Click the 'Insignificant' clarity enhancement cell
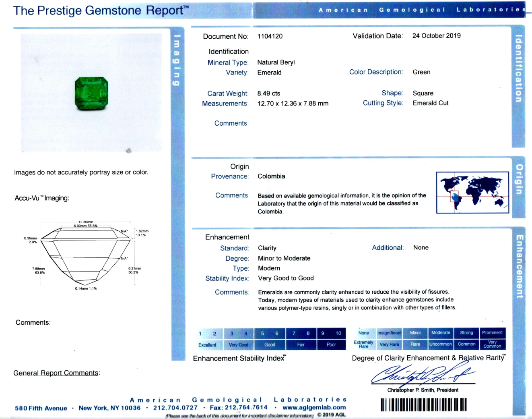Viewport: 532px width, 419px height. coord(389,333)
